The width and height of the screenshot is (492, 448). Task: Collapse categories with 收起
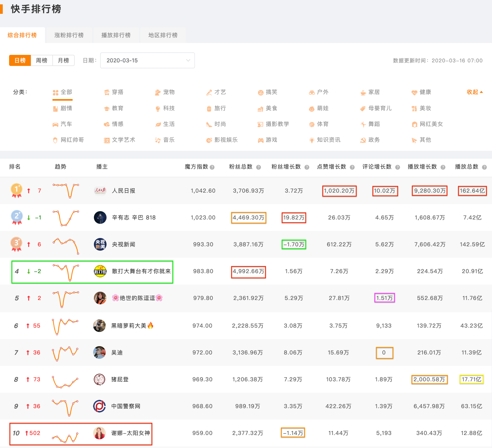coord(475,92)
